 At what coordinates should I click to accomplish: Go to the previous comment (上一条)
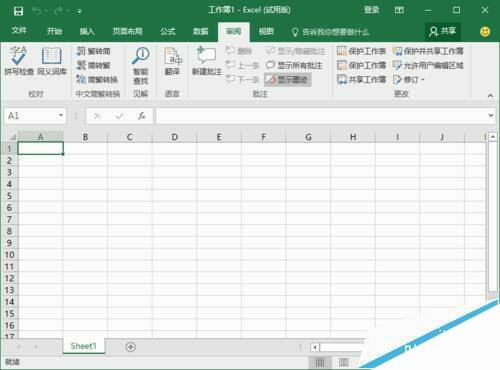[x=242, y=65]
